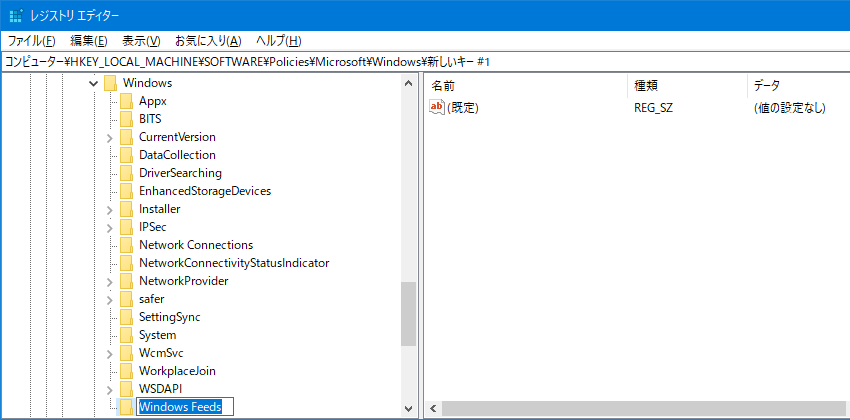Viewport: 850px width, 420px height.
Task: Click the string value icon beside (既定)
Action: coord(436,107)
